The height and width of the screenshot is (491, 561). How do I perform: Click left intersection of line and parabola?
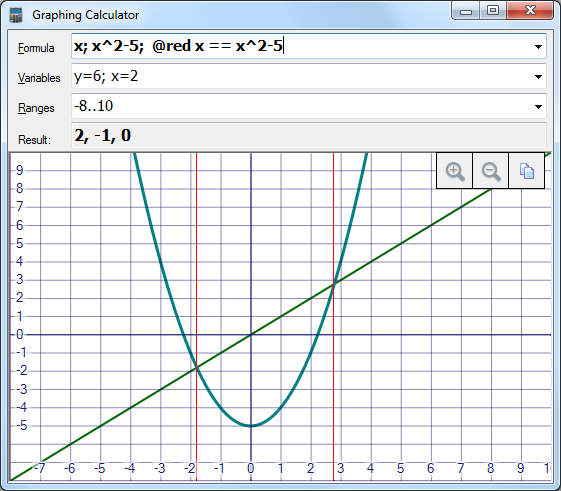click(x=196, y=367)
